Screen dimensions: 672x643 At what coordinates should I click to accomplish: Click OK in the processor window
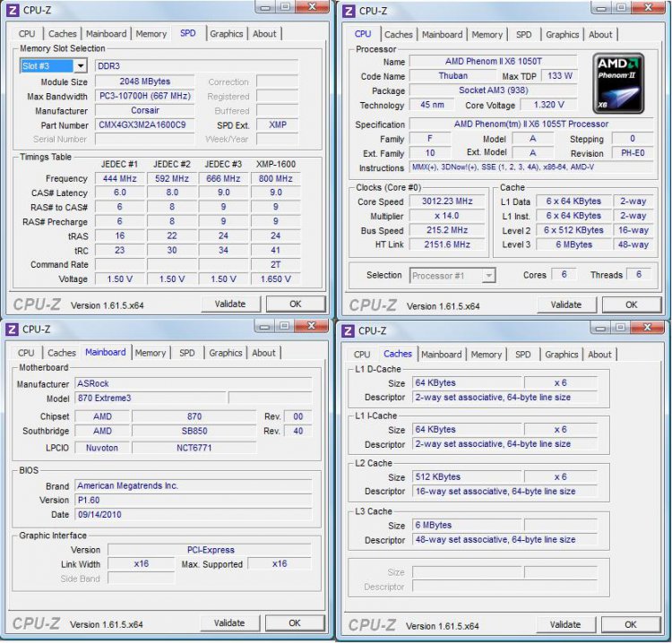pos(632,305)
